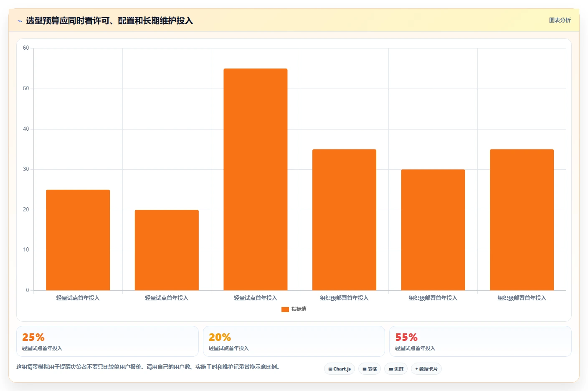Click the bar reaching exactly 30
Viewport: 588px width, 391px height.
[433, 230]
